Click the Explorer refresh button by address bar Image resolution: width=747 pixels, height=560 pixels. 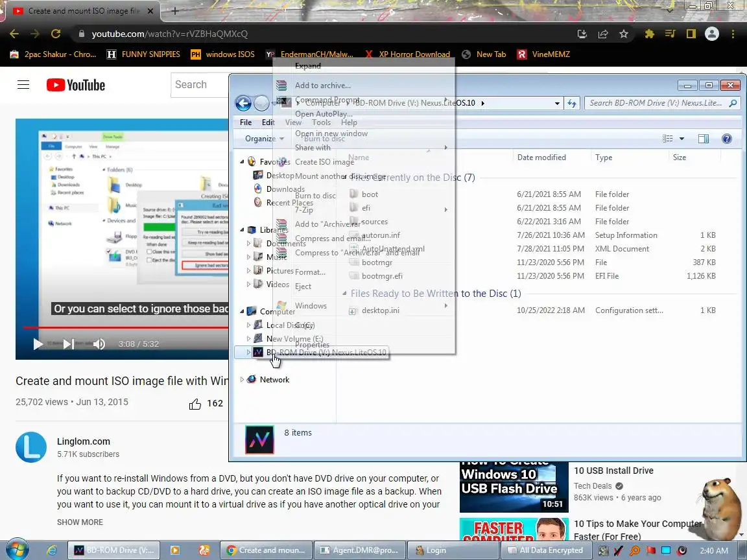pos(572,103)
